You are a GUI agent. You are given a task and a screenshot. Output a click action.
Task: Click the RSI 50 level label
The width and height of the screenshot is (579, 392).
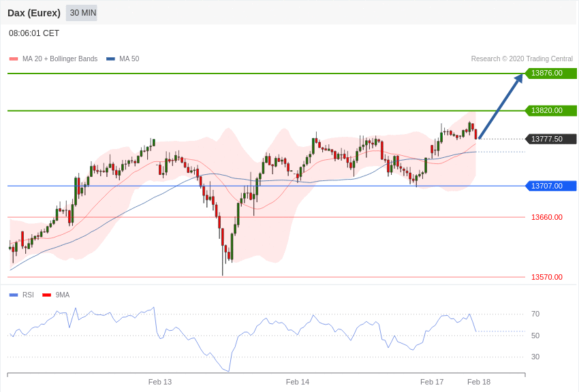click(x=535, y=336)
